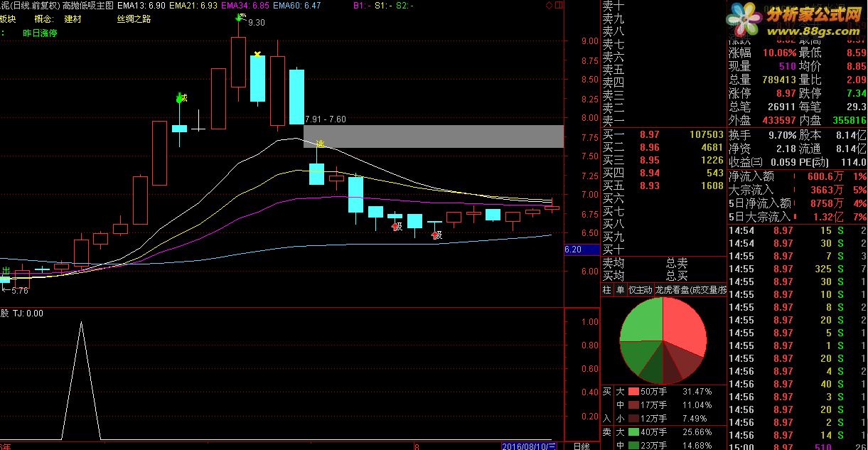Click the TJ: 0.00 sub-indicator label
868x450 pixels.
coord(27,313)
